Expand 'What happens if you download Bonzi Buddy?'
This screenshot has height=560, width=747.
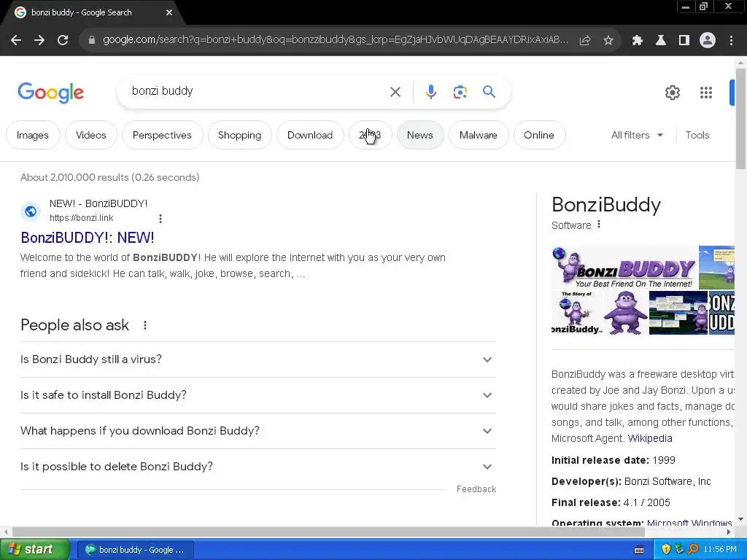pos(258,431)
